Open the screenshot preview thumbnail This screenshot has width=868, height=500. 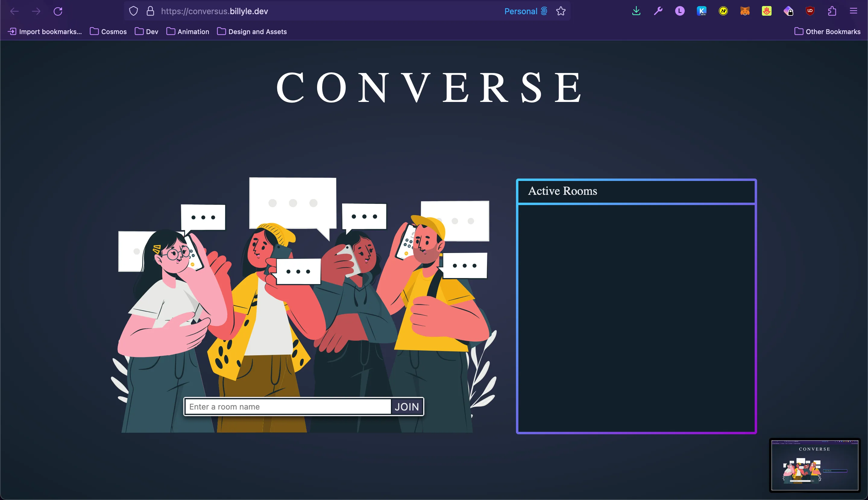(x=815, y=465)
